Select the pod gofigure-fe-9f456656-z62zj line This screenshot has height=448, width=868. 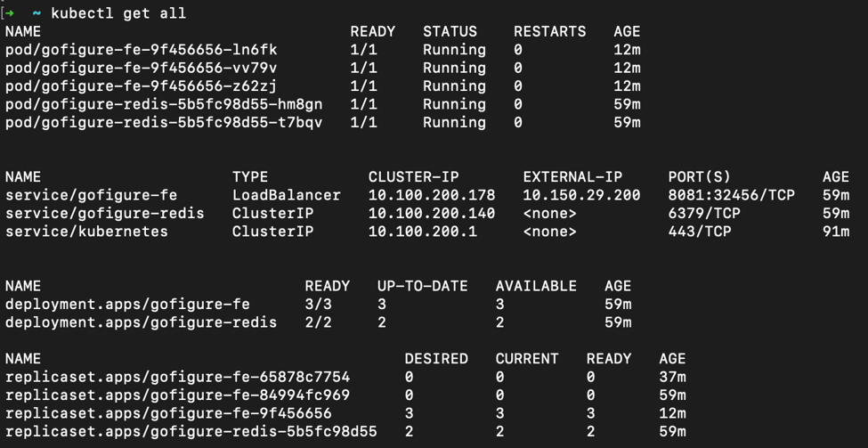pyautogui.click(x=141, y=86)
